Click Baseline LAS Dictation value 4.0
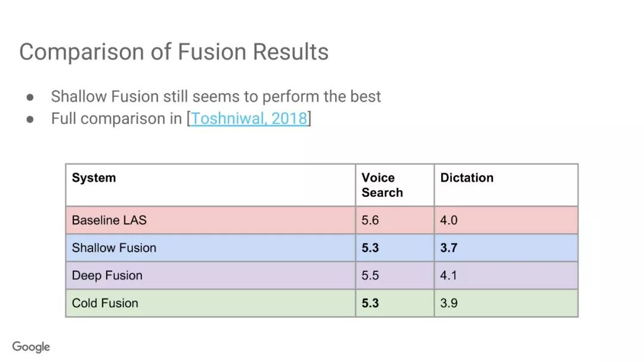The width and height of the screenshot is (644, 362). pyautogui.click(x=448, y=220)
